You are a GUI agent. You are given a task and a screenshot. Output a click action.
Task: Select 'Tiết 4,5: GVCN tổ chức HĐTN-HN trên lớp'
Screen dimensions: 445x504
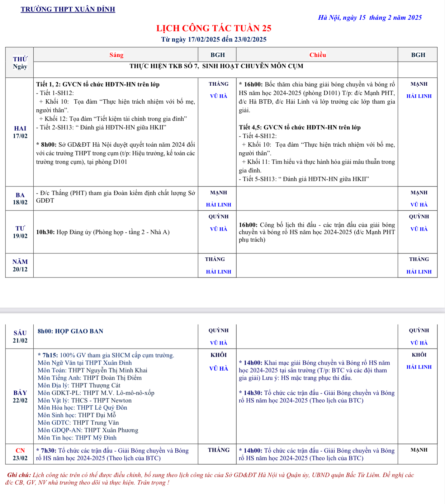tap(300, 128)
